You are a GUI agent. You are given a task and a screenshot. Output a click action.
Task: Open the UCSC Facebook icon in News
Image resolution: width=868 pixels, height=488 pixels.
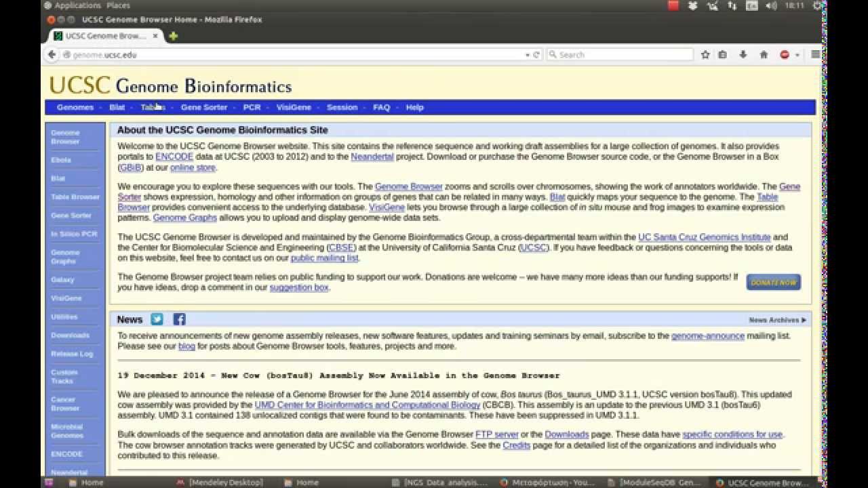click(x=179, y=319)
